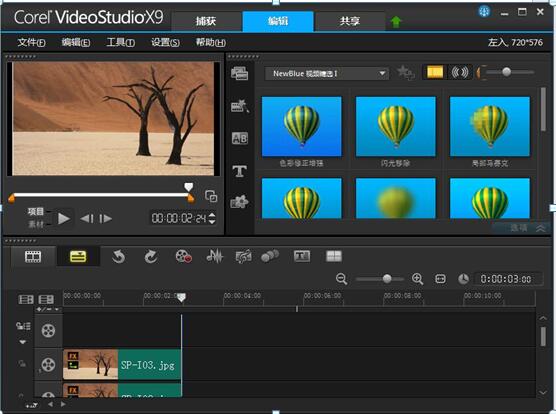Click the overlay track 1 reel icon
The width and height of the screenshot is (556, 414).
(49, 365)
